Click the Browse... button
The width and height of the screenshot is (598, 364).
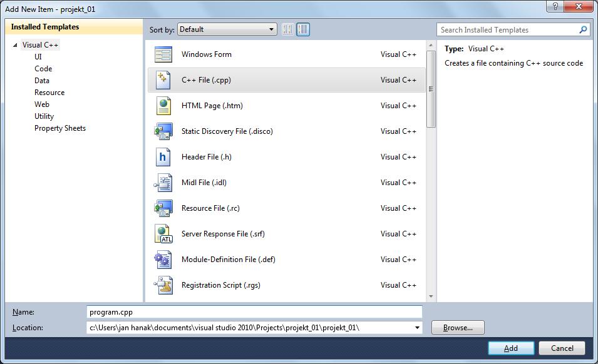458,328
